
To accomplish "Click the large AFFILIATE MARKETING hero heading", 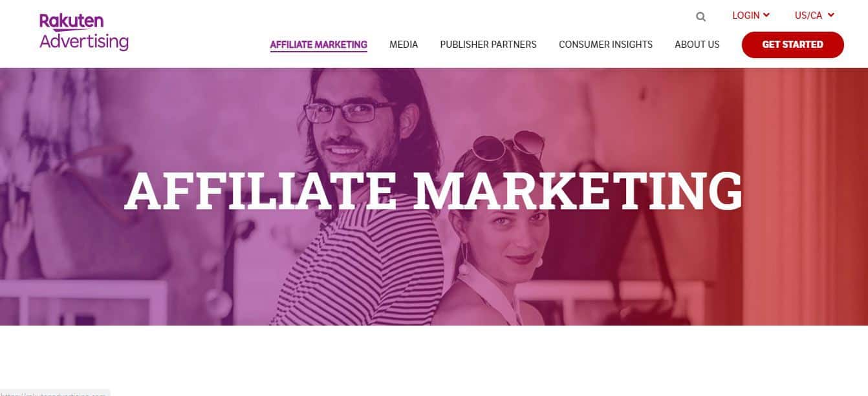I will [x=433, y=190].
